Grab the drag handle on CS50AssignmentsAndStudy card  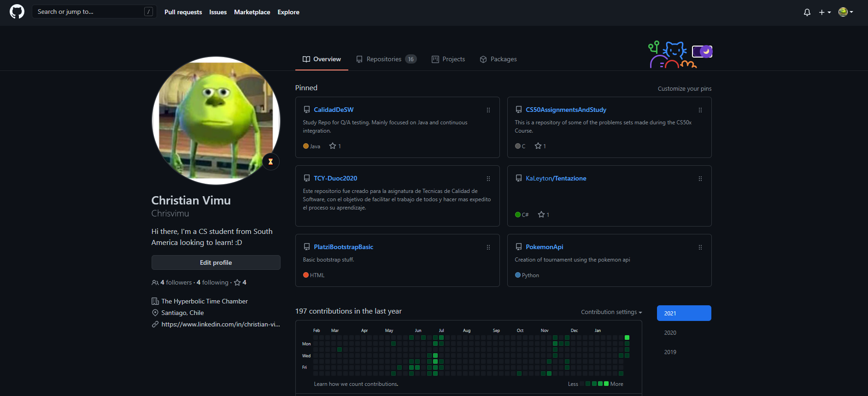(x=700, y=110)
